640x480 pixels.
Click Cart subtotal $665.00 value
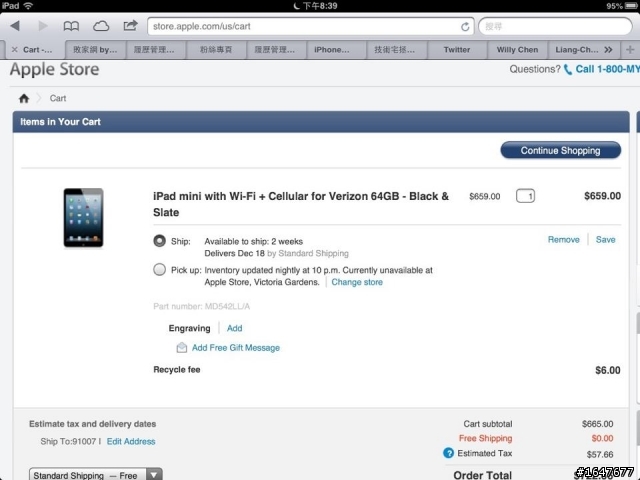598,424
